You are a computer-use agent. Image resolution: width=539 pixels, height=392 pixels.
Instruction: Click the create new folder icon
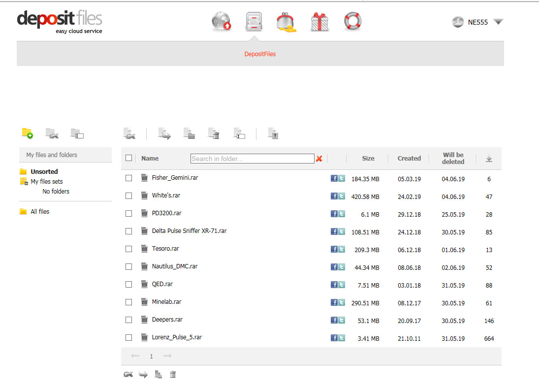pos(27,132)
